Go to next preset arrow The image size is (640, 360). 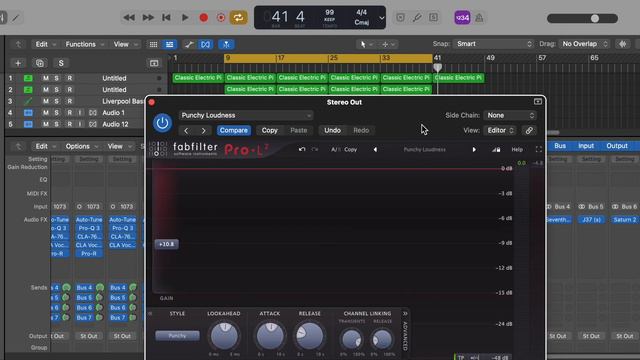[x=203, y=131]
